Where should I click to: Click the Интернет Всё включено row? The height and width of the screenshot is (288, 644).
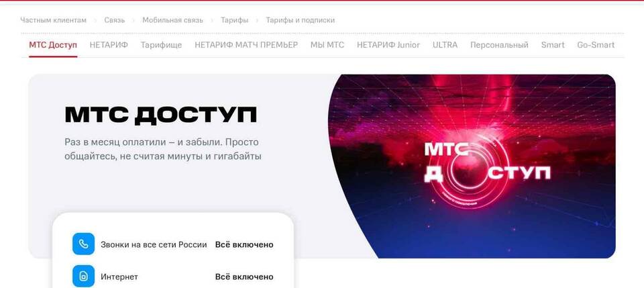173,277
